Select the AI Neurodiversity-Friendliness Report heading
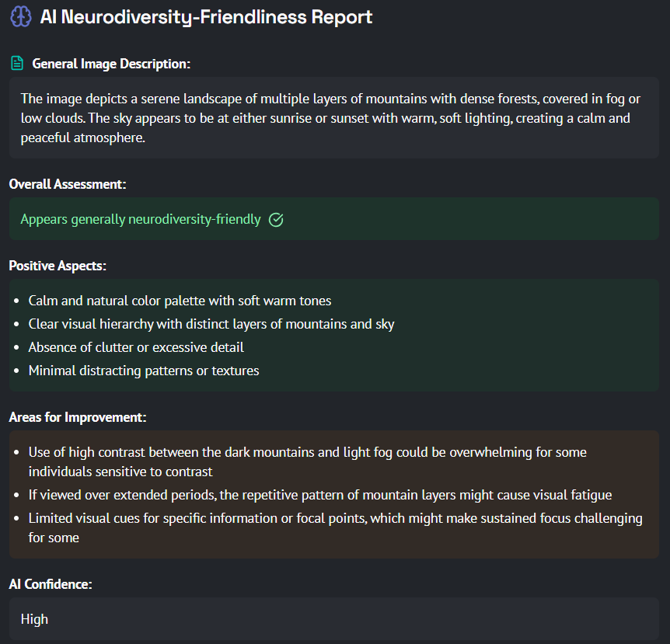The height and width of the screenshot is (644, 670). (206, 17)
